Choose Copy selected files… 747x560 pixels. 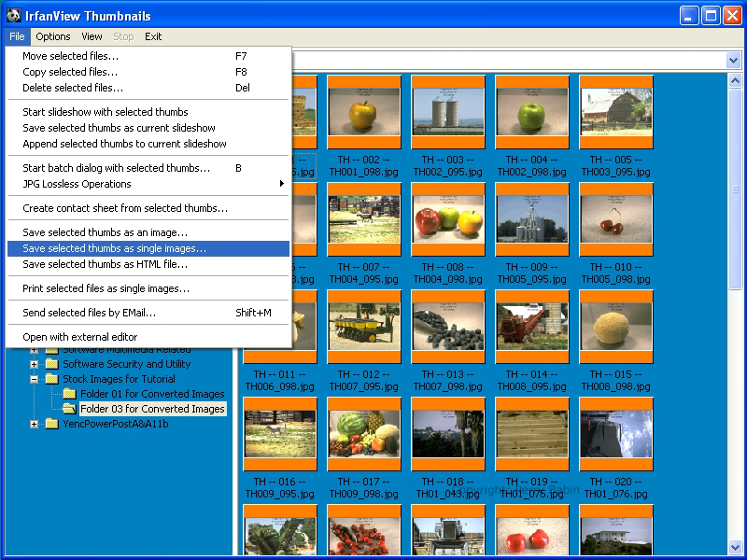tap(148, 72)
